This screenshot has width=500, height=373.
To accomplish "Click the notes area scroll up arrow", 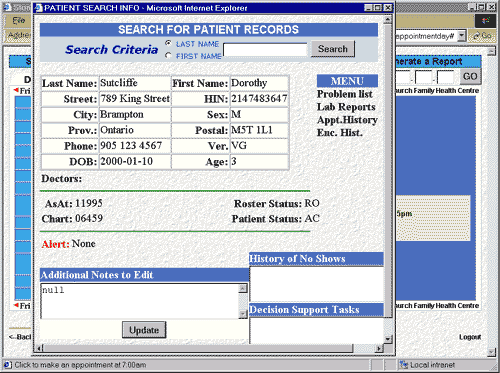I will pos(243,288).
